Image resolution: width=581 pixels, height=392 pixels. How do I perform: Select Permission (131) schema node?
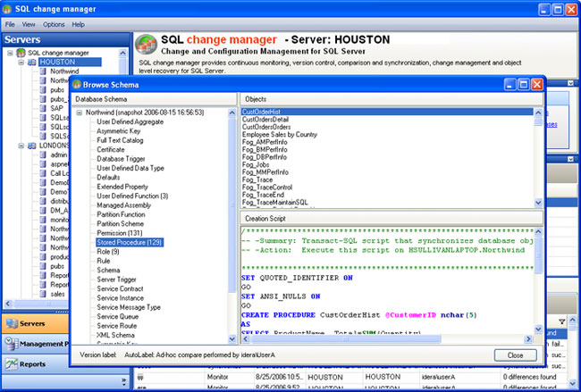pyautogui.click(x=119, y=233)
